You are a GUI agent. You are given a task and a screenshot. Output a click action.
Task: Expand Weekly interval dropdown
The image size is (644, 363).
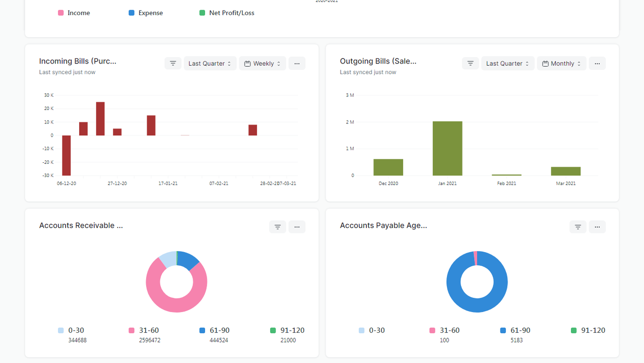[x=263, y=64]
